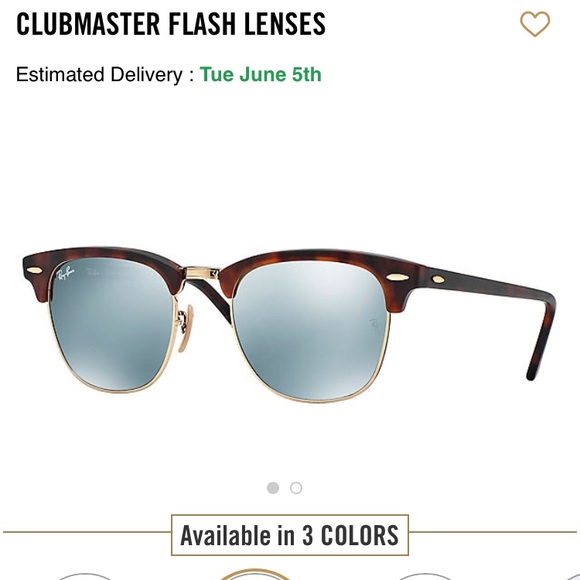Tap the gold rivet on the right frame corner
This screenshot has width=580, height=580.
(x=397, y=277)
